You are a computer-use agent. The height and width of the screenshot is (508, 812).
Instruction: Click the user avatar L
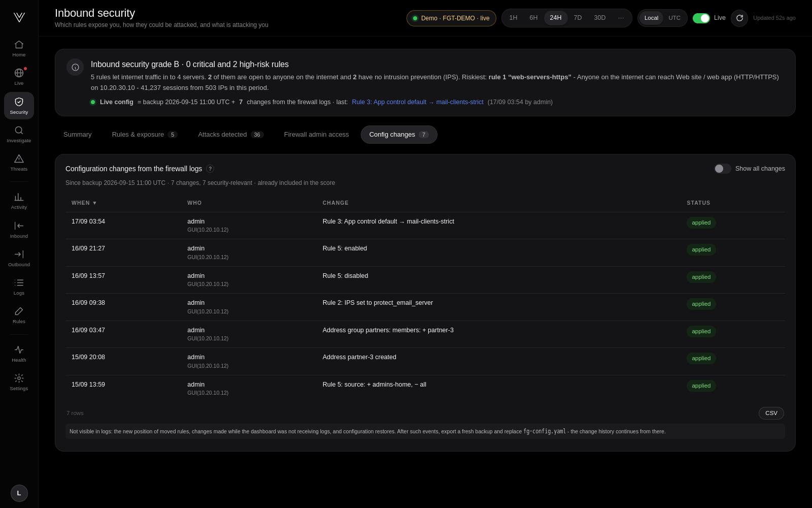click(x=19, y=493)
